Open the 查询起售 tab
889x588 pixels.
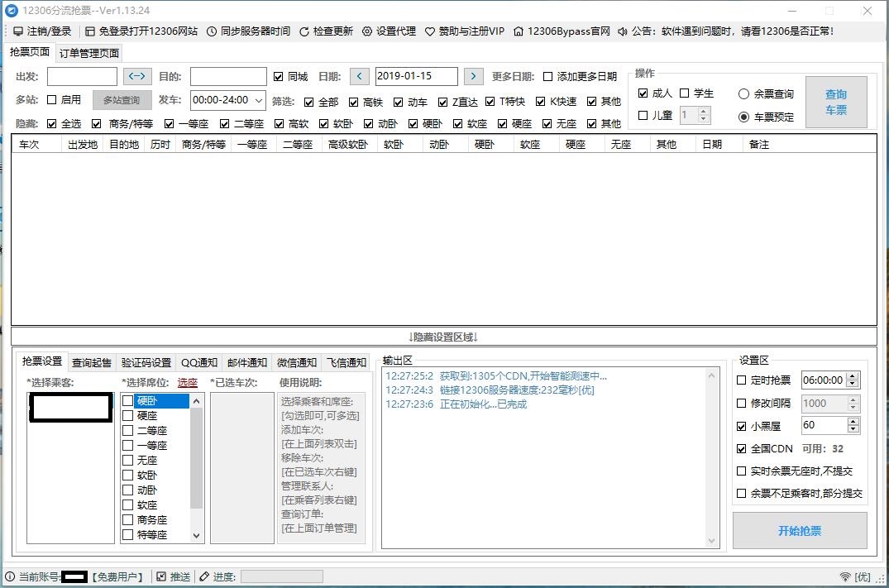[92, 362]
